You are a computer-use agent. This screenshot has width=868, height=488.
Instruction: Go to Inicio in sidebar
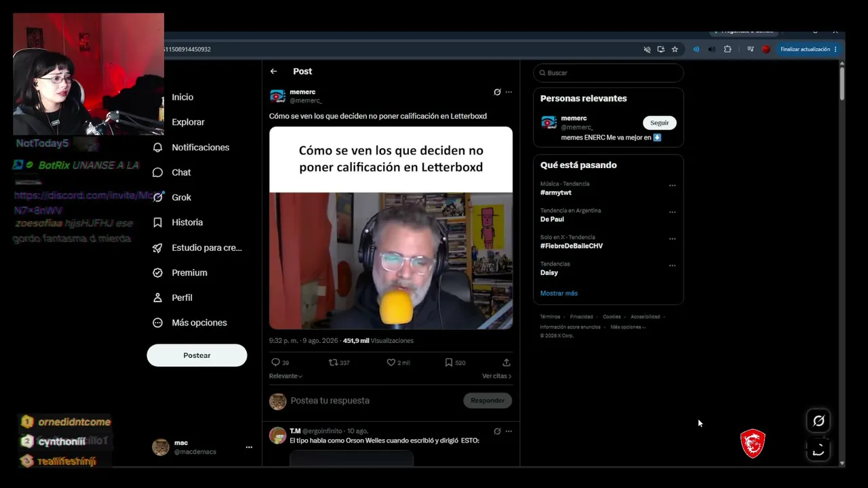[182, 97]
